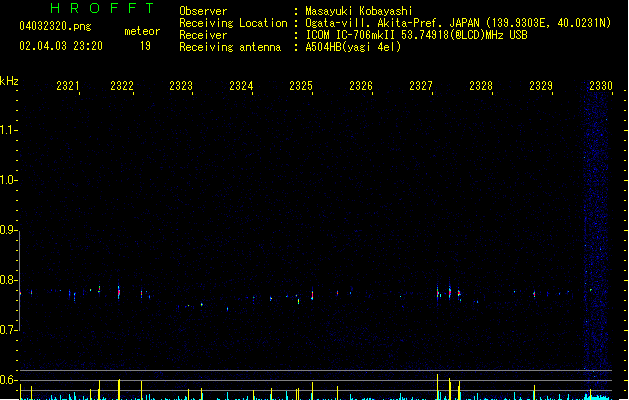Click the 0.7 kHz axis label
The width and height of the screenshot is (629, 400).
pyautogui.click(x=8, y=330)
